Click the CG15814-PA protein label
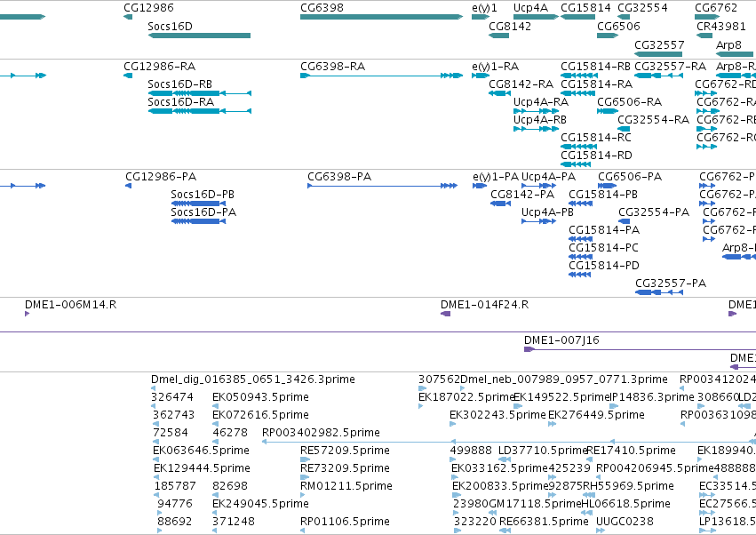 tap(603, 230)
